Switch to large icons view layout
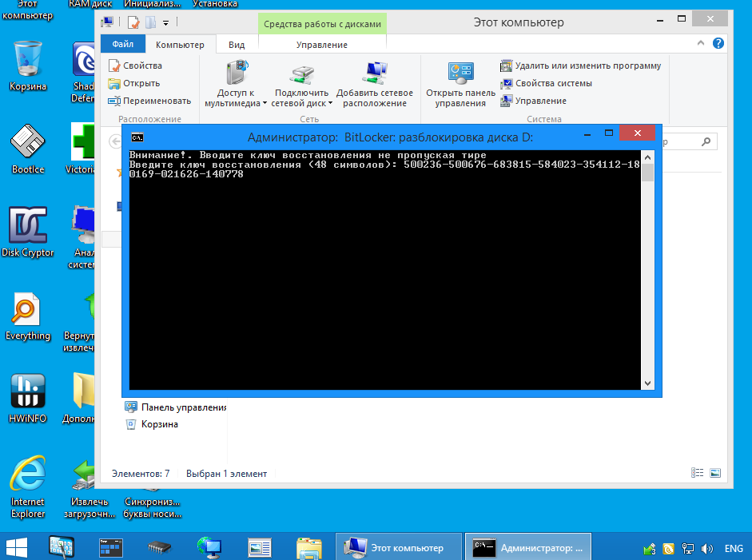The image size is (752, 560). 715,473
